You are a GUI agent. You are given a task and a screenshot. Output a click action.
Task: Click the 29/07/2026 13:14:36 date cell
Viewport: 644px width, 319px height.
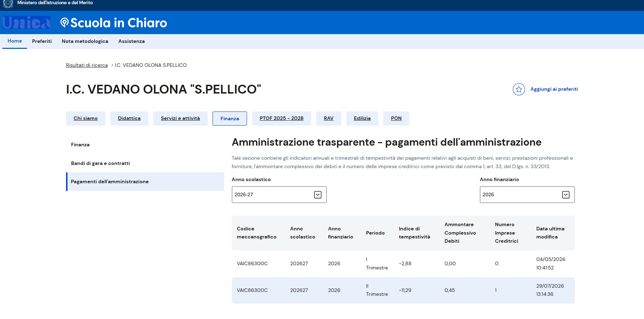[550, 290]
